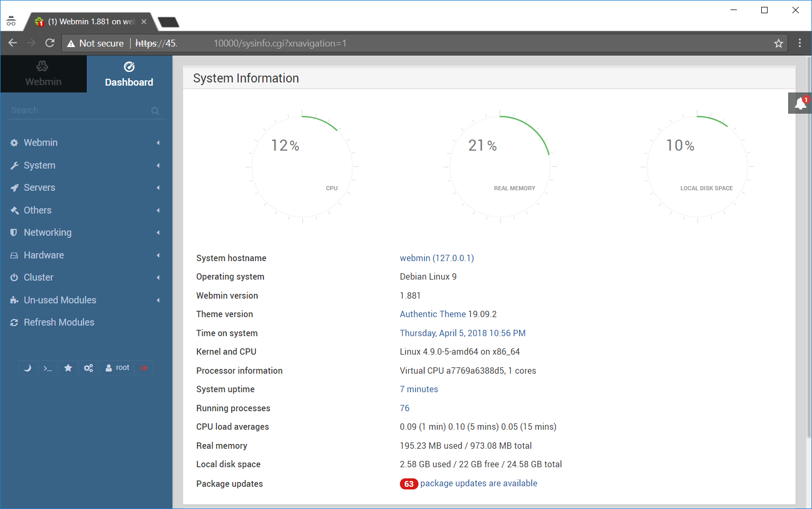Click the red logout icon
The image size is (812, 509).
pyautogui.click(x=144, y=368)
